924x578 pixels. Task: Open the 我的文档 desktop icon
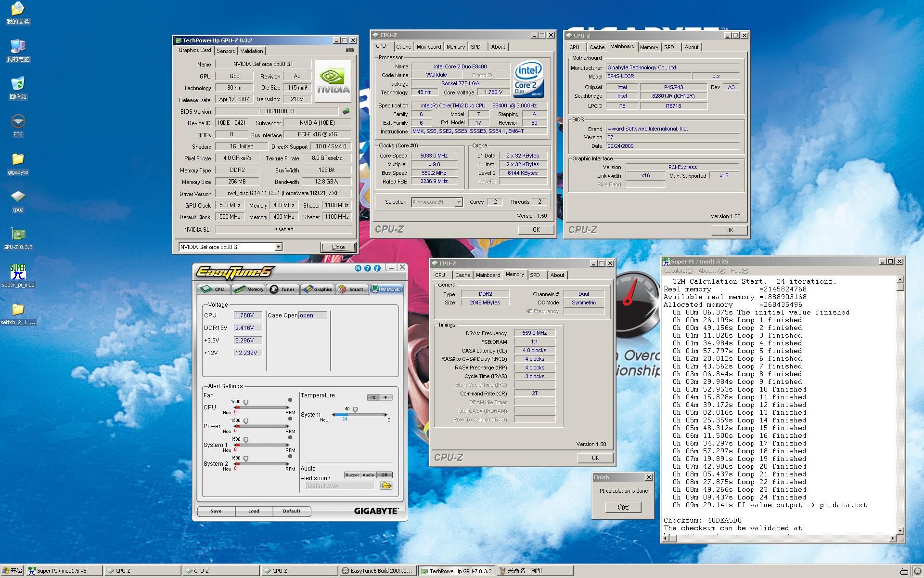(x=18, y=13)
